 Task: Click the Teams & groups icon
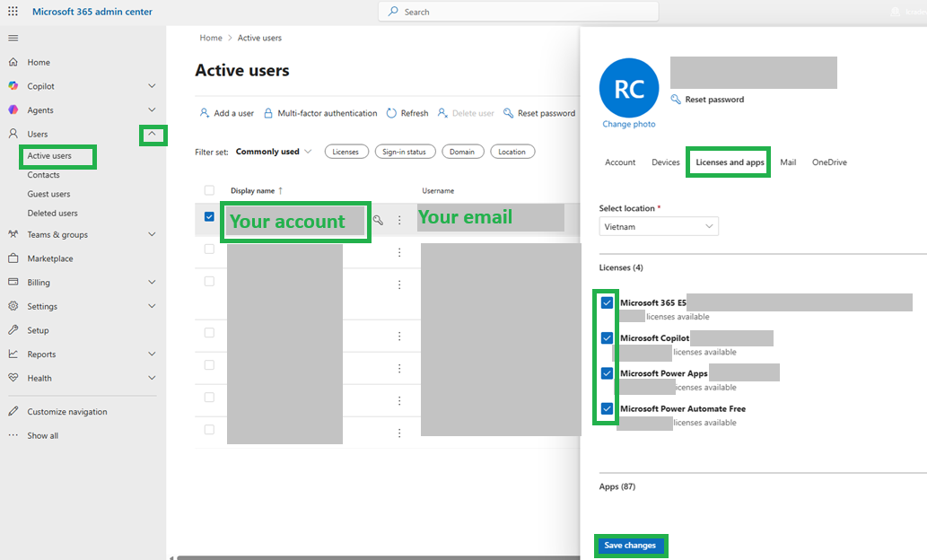pos(13,234)
